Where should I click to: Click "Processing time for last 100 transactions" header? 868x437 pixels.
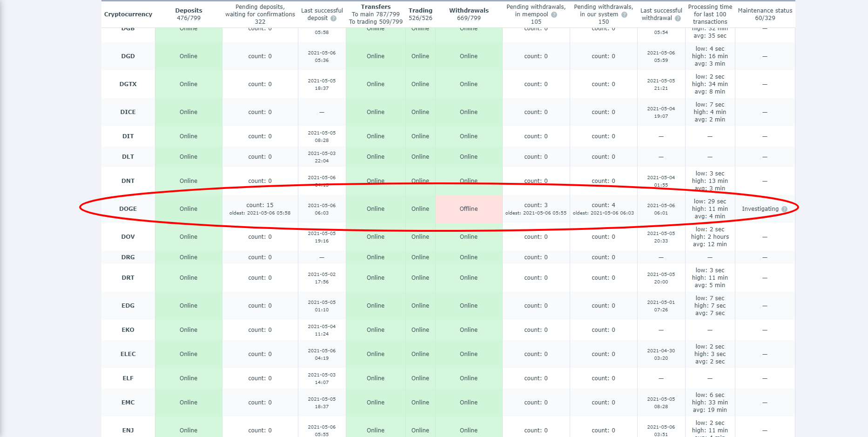point(710,14)
